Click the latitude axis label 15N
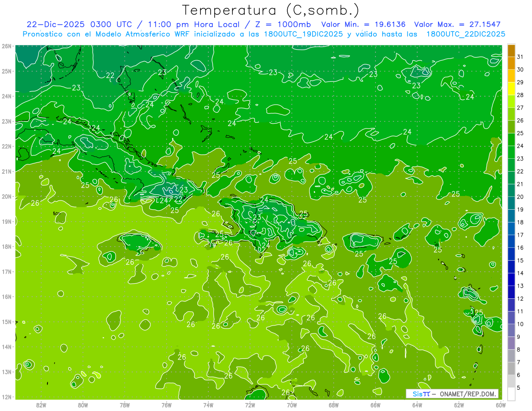 [x=6, y=321]
